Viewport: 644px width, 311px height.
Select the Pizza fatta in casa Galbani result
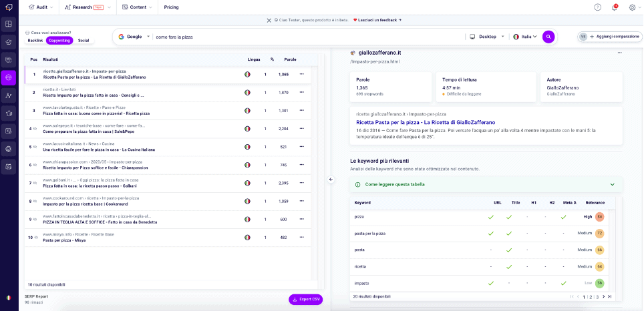[168, 183]
